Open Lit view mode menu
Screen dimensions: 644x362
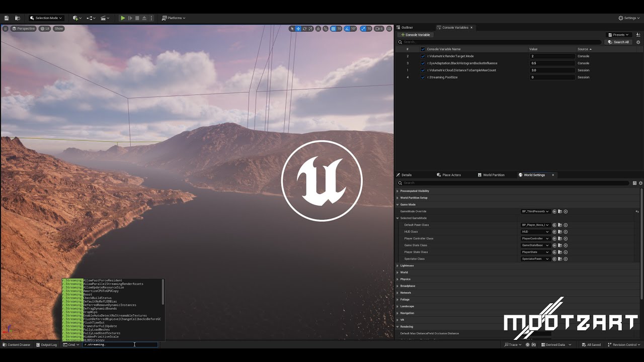point(45,29)
